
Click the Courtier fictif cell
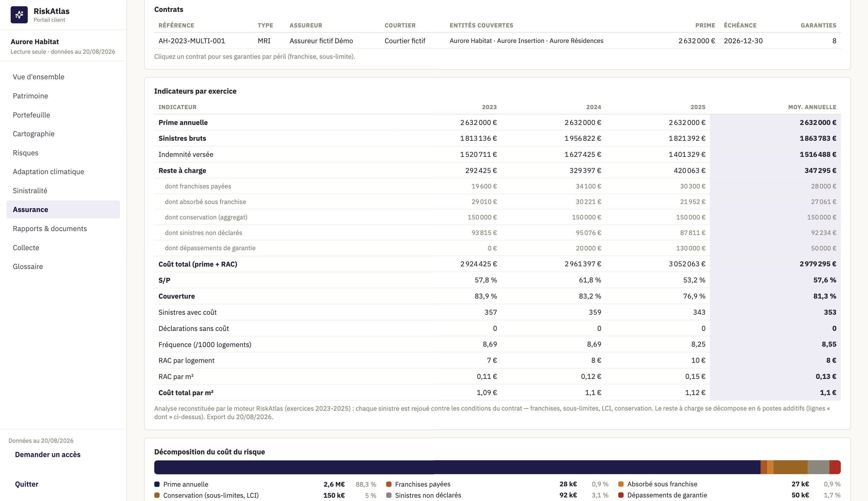[405, 41]
